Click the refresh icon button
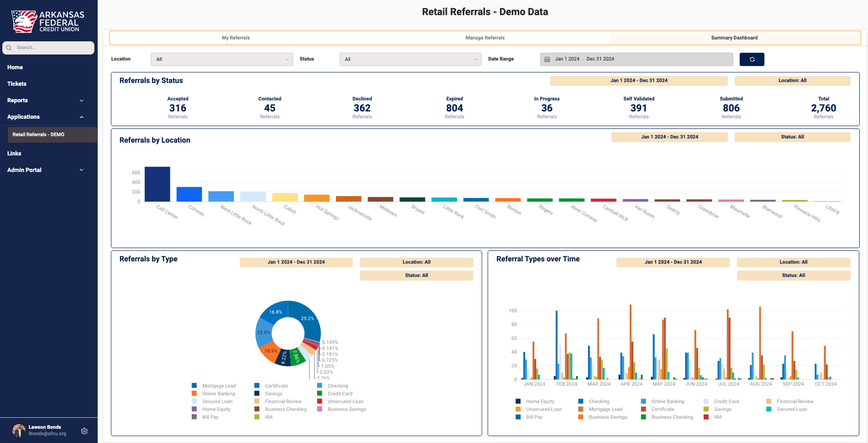The image size is (868, 443). pyautogui.click(x=752, y=59)
